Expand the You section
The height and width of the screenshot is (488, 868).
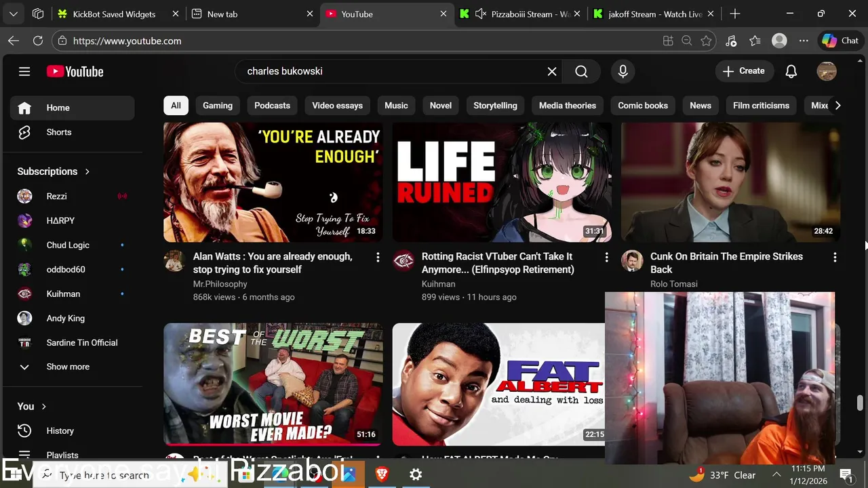(x=43, y=407)
